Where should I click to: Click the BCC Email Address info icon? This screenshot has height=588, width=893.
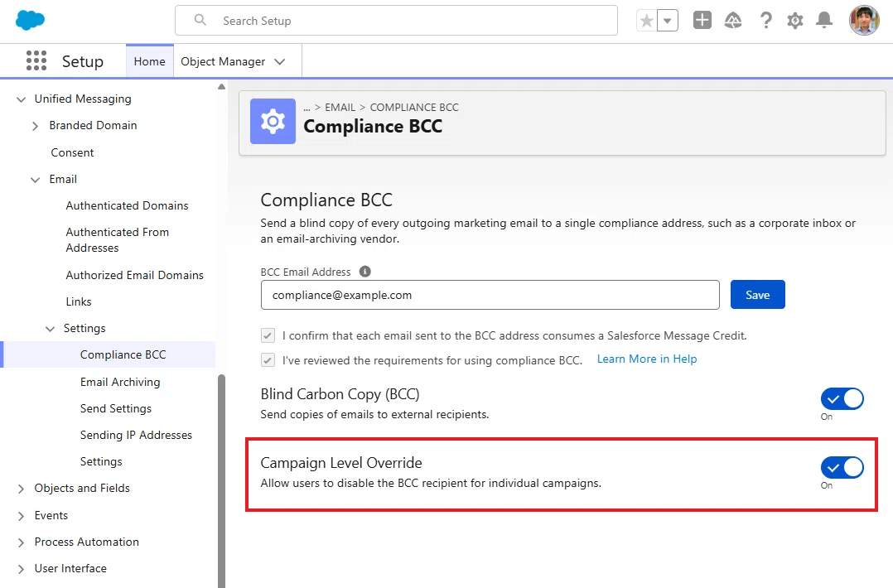(x=365, y=272)
